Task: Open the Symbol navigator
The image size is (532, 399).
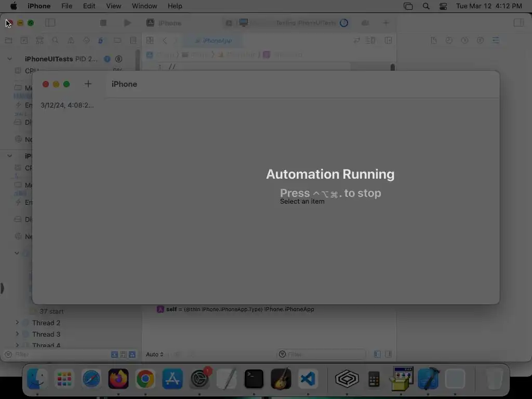Action: pos(39,41)
